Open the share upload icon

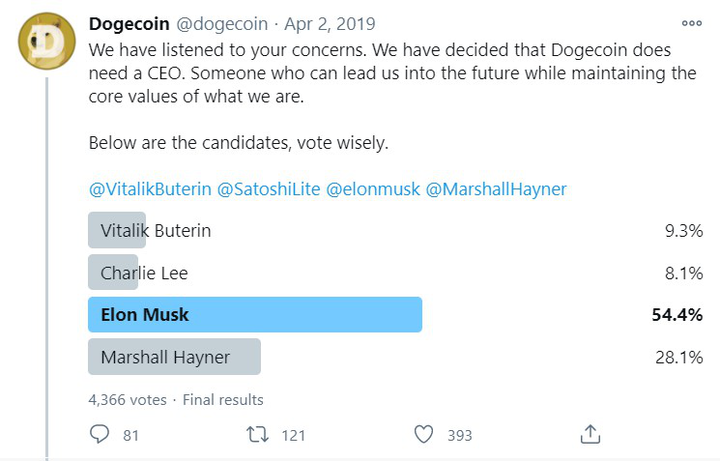pos(590,434)
